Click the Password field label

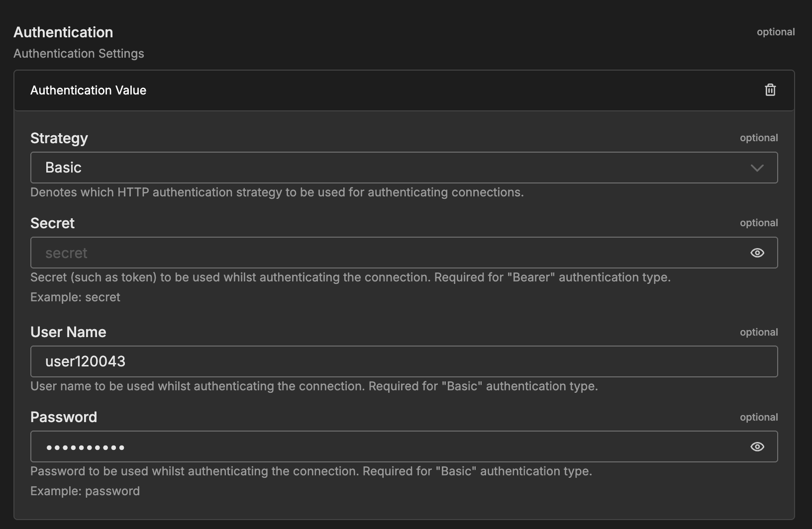[x=64, y=417]
